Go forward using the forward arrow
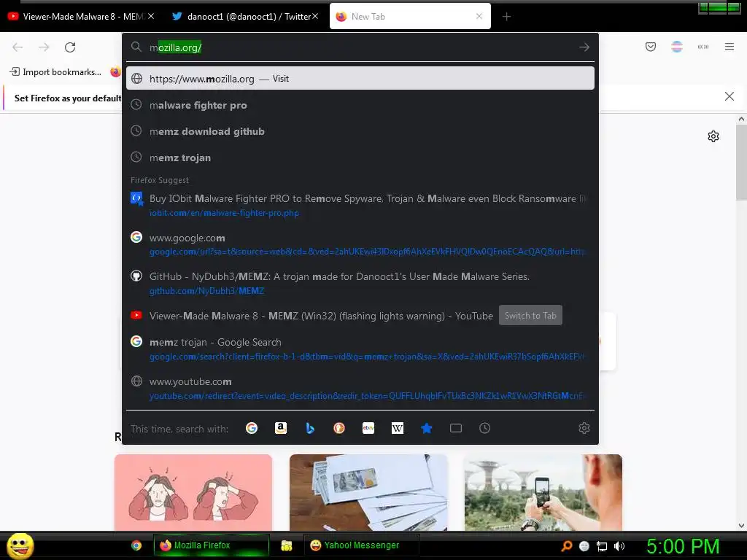This screenshot has width=747, height=560. 44,47
